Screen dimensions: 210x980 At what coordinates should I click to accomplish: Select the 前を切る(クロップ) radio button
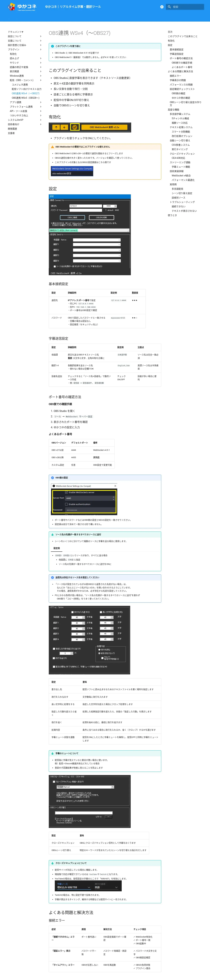(99, 653)
